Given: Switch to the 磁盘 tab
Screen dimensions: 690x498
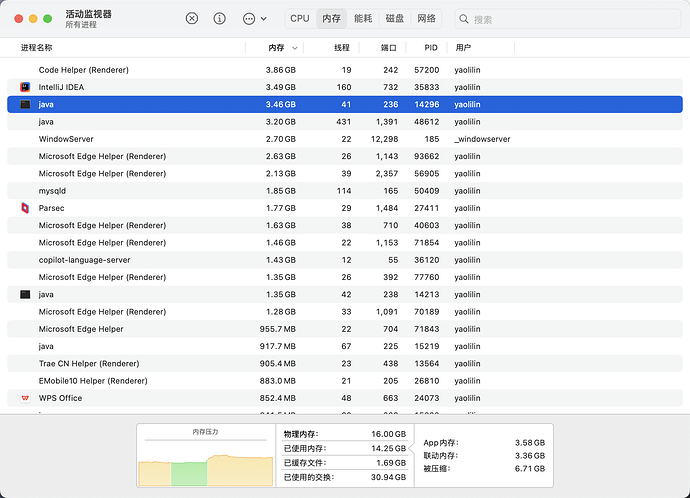Looking at the screenshot, I should tap(395, 18).
